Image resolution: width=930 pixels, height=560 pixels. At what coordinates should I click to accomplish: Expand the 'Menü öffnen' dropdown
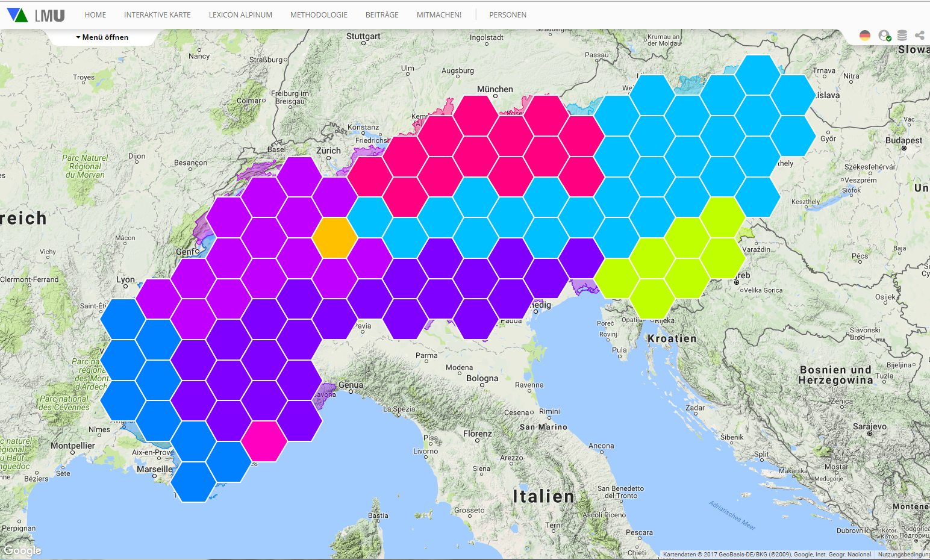click(102, 37)
